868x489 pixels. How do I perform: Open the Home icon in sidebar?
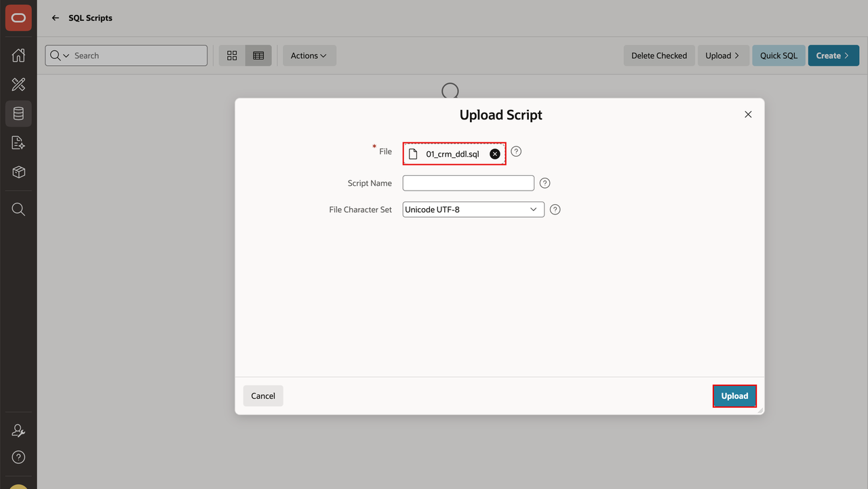pyautogui.click(x=18, y=56)
